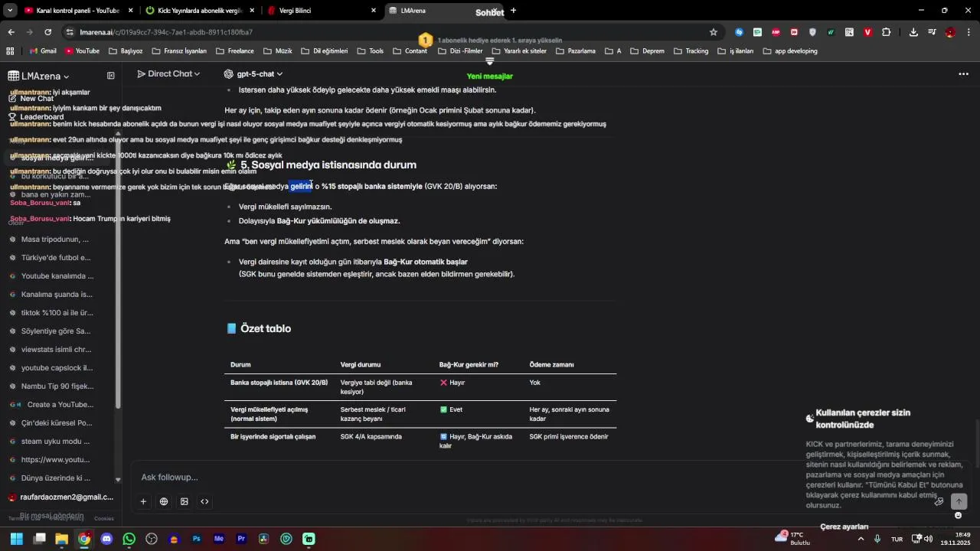The image size is (980, 551).
Task: Open File Explorer from taskbar
Action: click(x=61, y=539)
